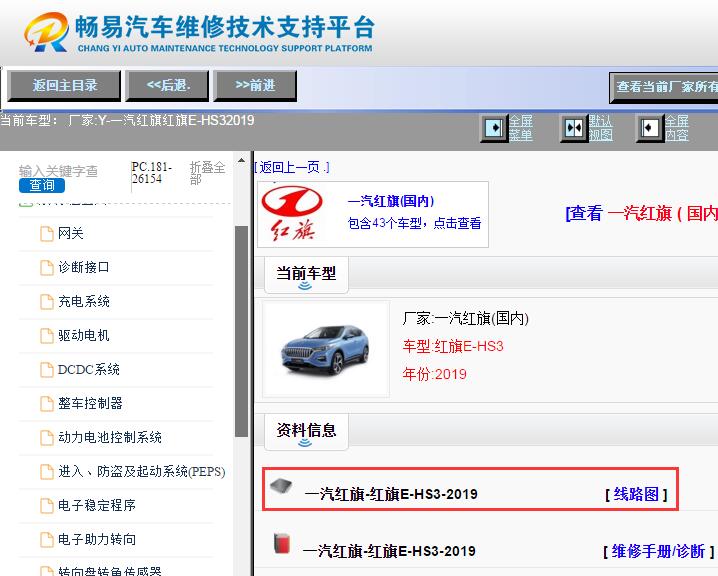The width and height of the screenshot is (718, 576).
Task: Open the 网关 tree item
Action: pos(71,234)
